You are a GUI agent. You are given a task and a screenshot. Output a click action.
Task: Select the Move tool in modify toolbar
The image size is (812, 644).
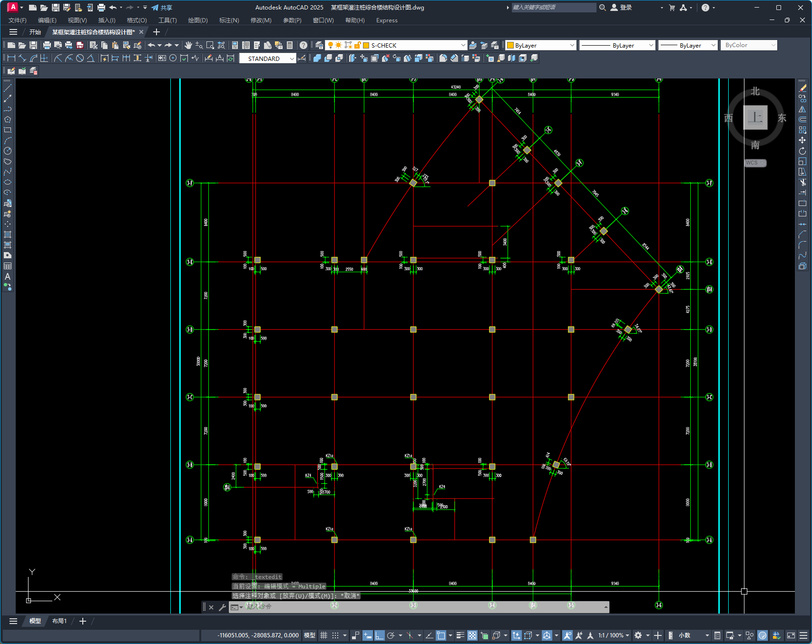802,140
